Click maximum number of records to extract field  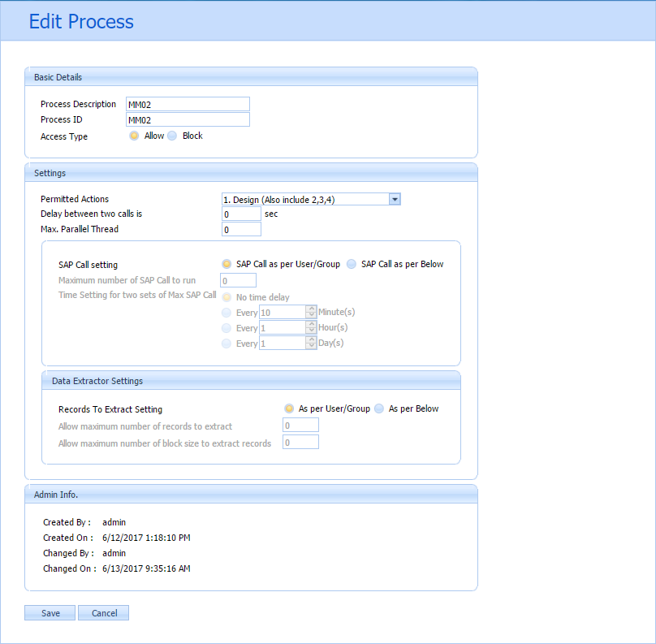pyautogui.click(x=301, y=426)
